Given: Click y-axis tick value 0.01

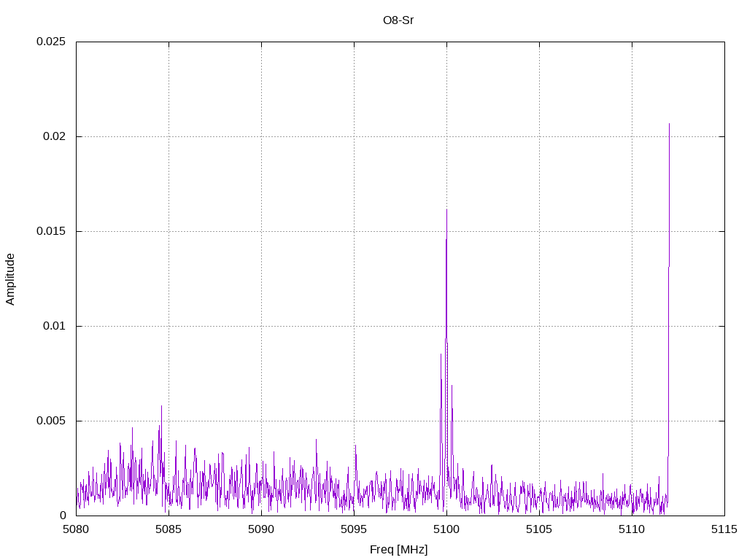Looking at the screenshot, I should [54, 326].
